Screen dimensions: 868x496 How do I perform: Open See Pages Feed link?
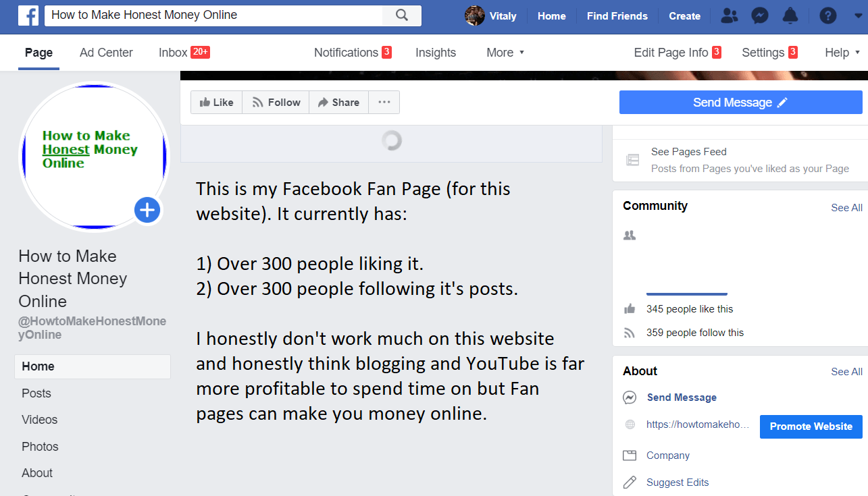689,152
